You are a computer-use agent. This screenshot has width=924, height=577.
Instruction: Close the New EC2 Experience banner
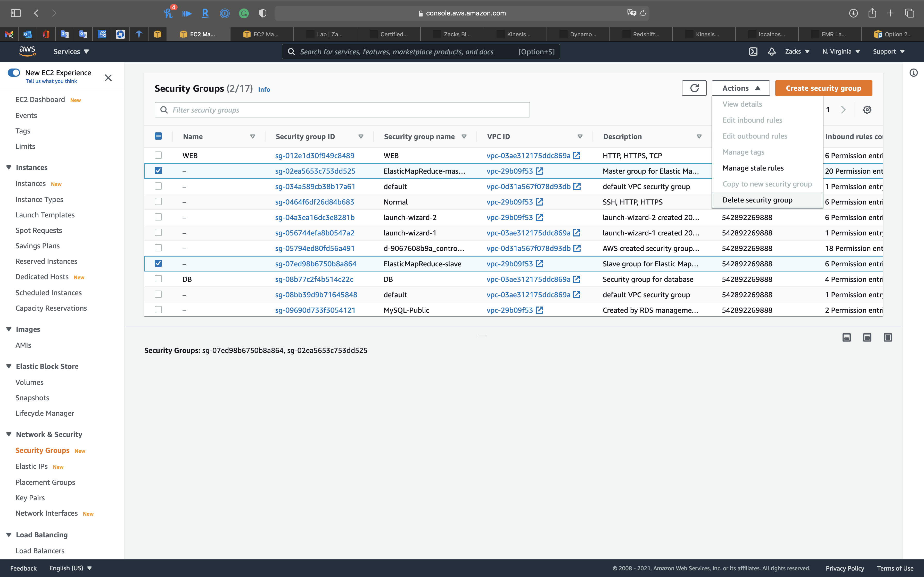pos(109,78)
